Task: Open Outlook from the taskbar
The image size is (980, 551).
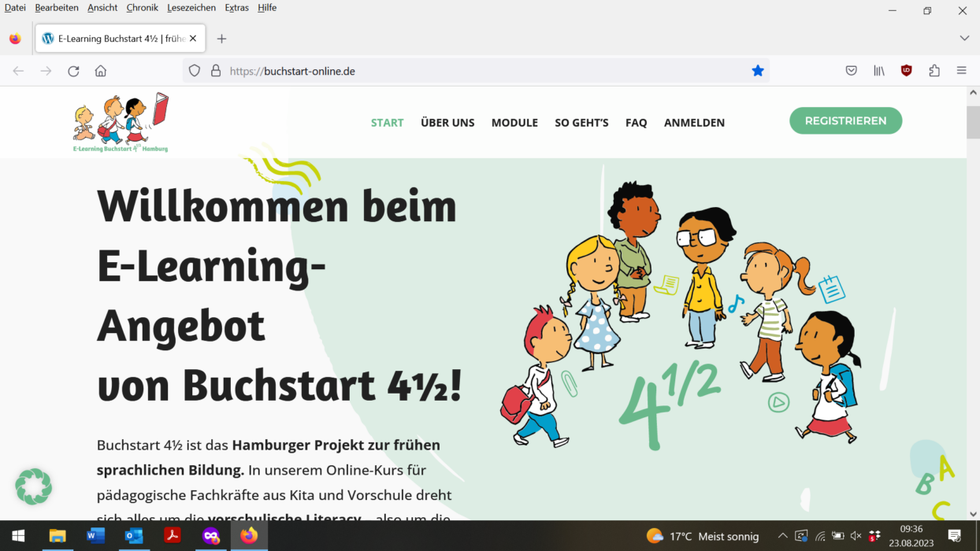Action: click(x=134, y=536)
